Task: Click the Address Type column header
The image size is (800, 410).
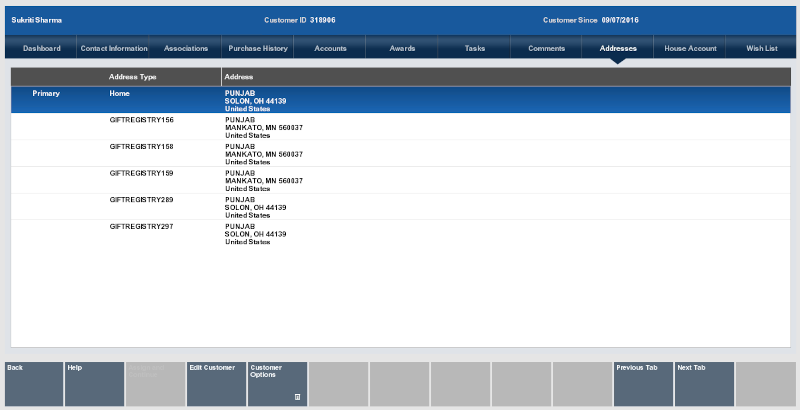Action: [133, 77]
